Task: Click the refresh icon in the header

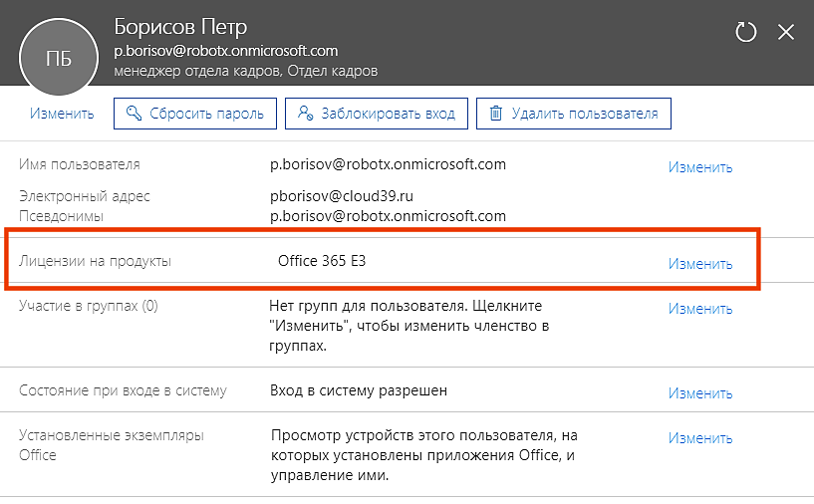Action: click(x=746, y=32)
